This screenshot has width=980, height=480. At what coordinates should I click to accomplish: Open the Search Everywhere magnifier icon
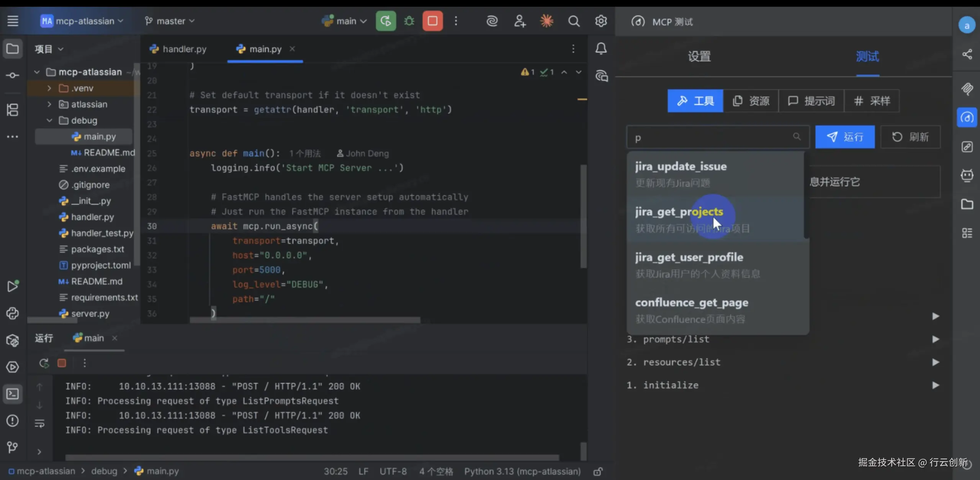pyautogui.click(x=573, y=21)
